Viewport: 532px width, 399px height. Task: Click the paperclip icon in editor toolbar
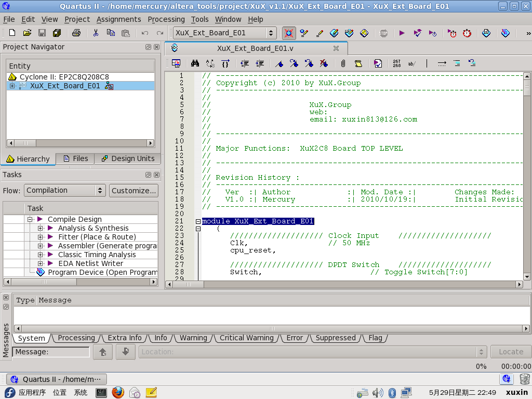coord(343,63)
